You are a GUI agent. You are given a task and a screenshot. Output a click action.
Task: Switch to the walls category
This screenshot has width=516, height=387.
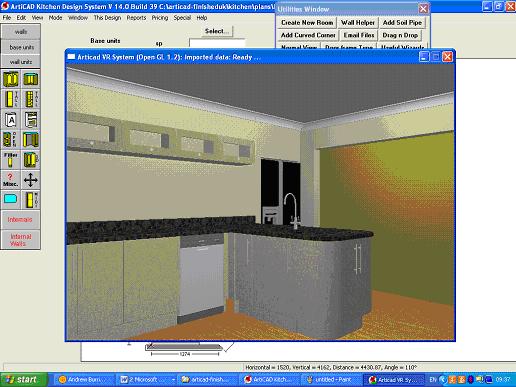(21, 32)
